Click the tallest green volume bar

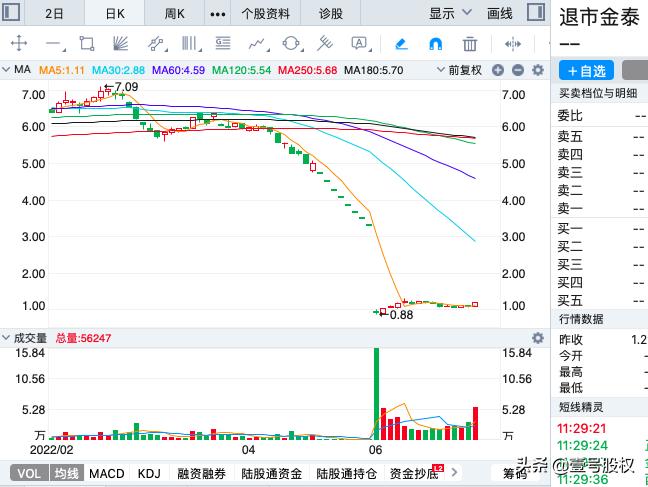376,394
